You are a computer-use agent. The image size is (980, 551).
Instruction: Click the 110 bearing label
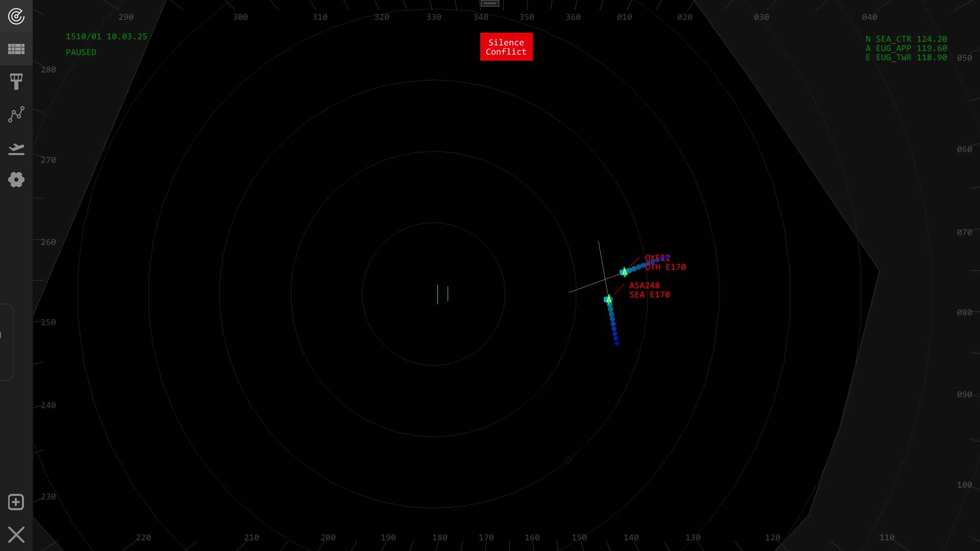(887, 538)
